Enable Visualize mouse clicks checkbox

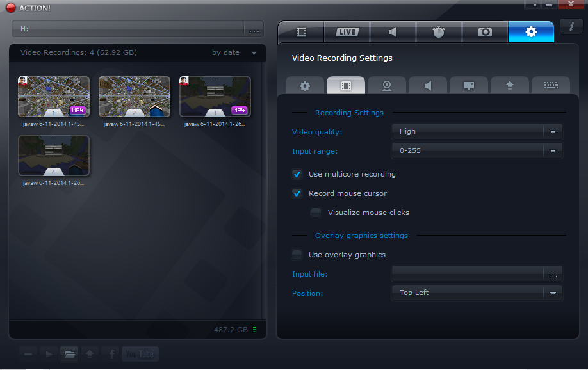pyautogui.click(x=316, y=213)
